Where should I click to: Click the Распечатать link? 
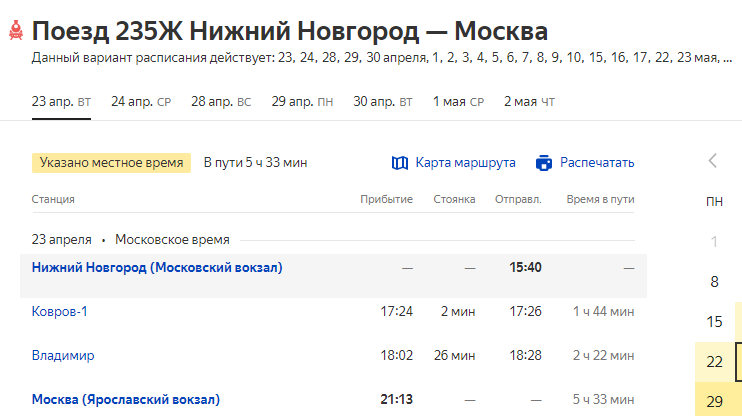(x=597, y=163)
